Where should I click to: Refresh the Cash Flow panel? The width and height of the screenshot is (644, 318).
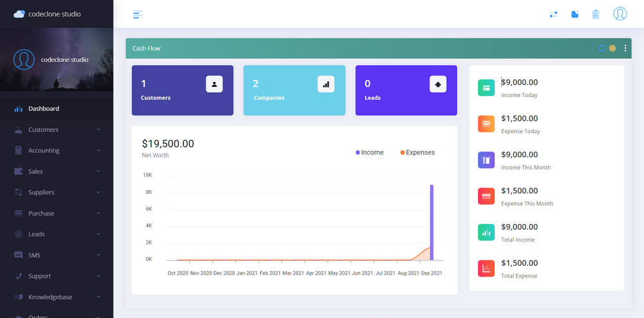(x=602, y=48)
